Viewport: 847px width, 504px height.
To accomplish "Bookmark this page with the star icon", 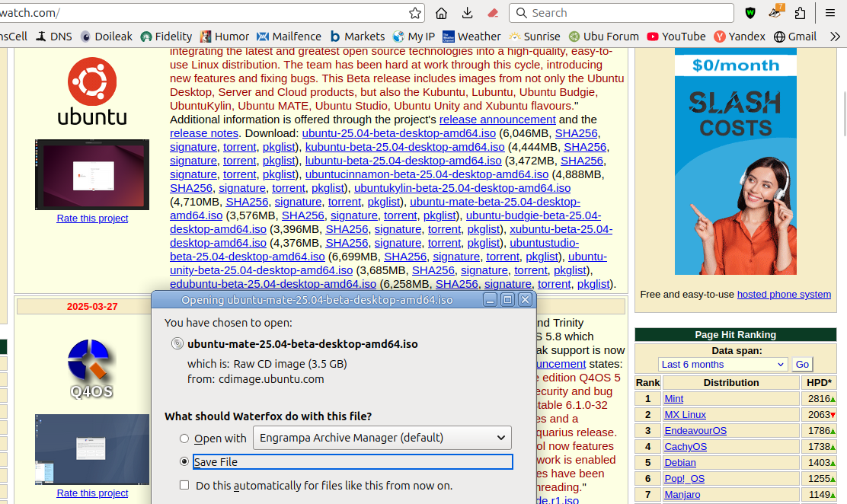I will point(415,13).
